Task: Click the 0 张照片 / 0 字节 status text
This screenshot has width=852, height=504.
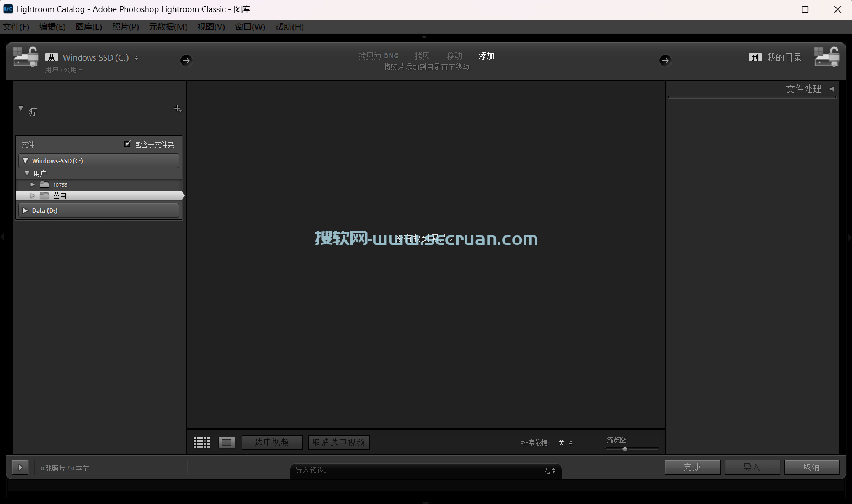Action: [x=65, y=468]
